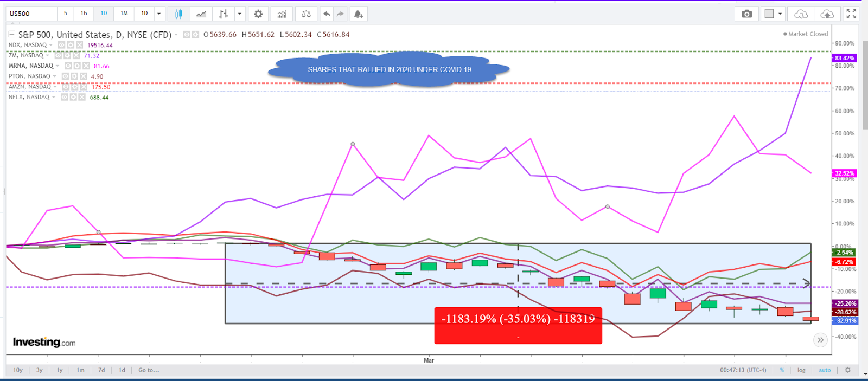Zoom to 7d date range

(x=101, y=370)
